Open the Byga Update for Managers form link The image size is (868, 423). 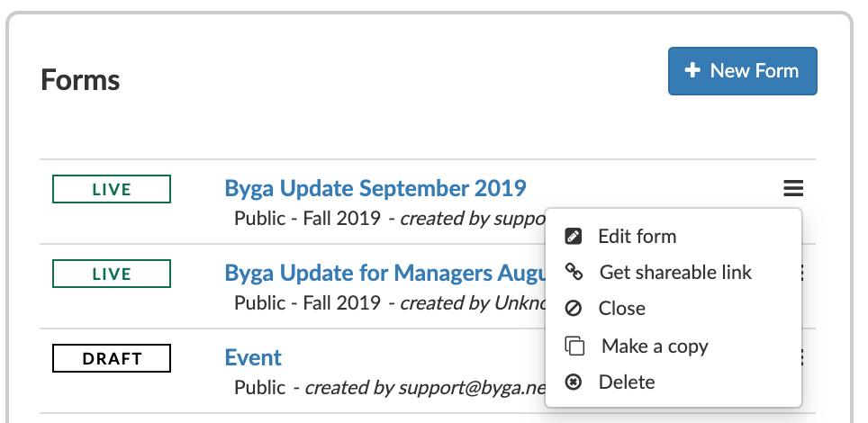[x=384, y=273]
